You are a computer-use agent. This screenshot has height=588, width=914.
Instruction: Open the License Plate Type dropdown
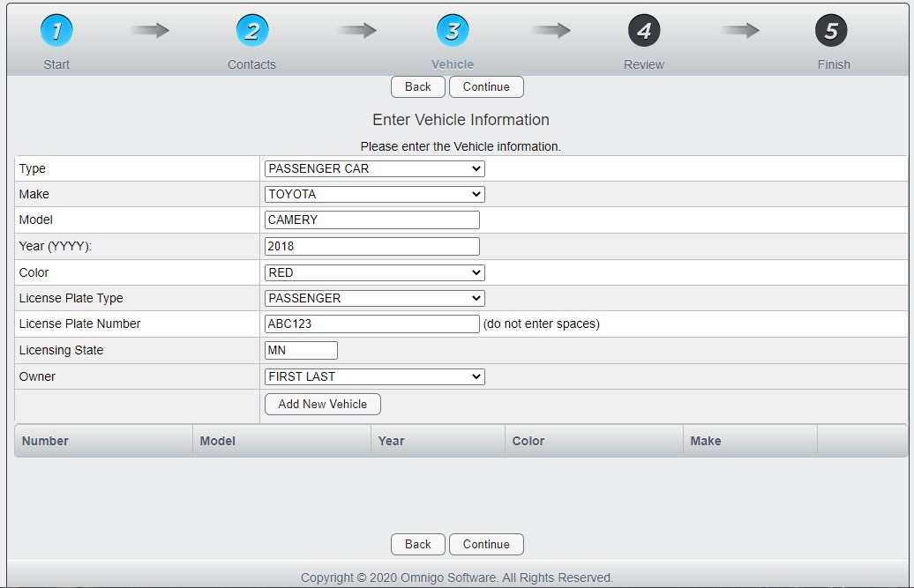point(374,298)
